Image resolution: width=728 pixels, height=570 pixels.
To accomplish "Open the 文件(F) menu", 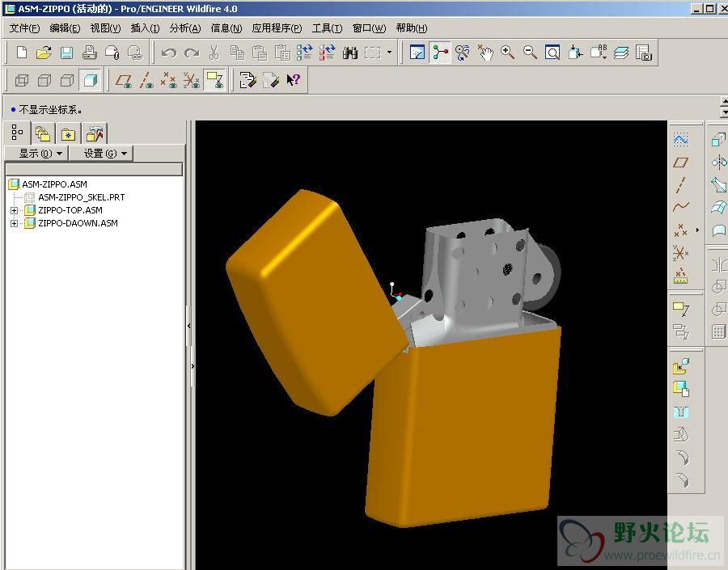I will point(24,28).
